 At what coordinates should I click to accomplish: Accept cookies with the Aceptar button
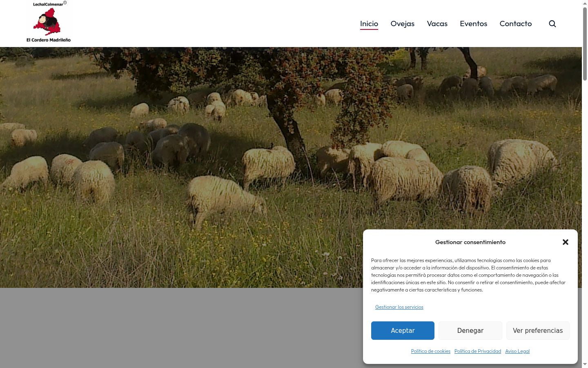pyautogui.click(x=403, y=330)
